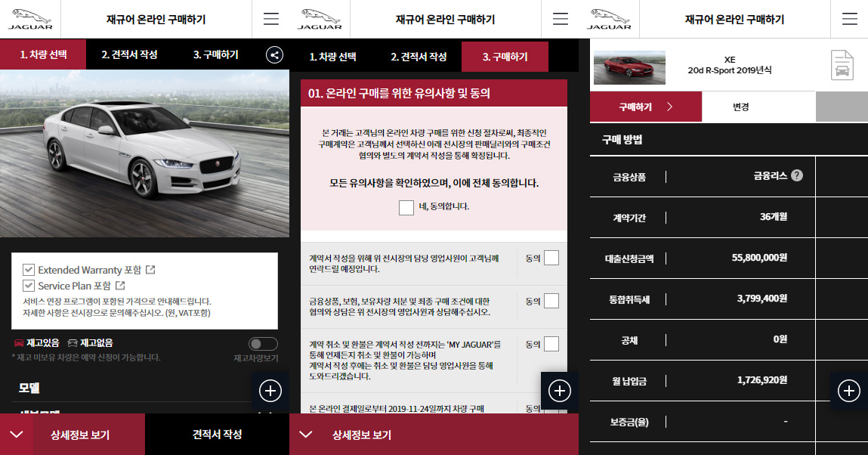Image resolution: width=868 pixels, height=455 pixels.
Task: Click the 견적서 작성 button at the bottom
Action: click(x=217, y=435)
